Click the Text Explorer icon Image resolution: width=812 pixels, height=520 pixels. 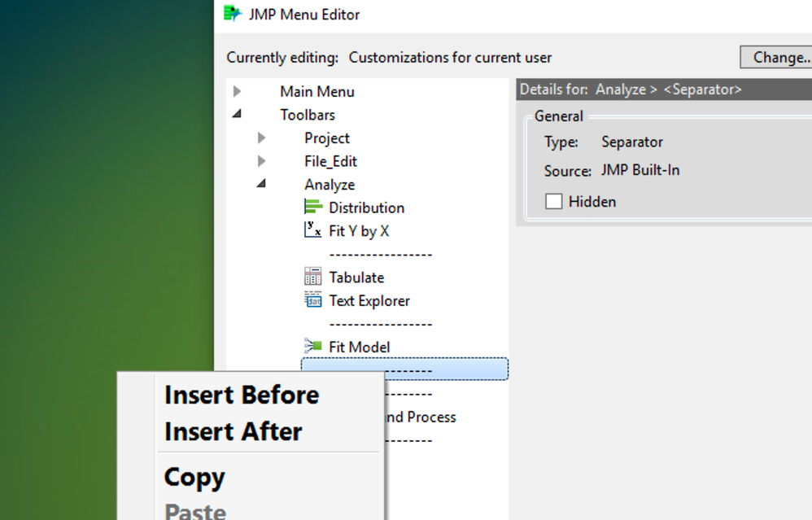(x=312, y=300)
